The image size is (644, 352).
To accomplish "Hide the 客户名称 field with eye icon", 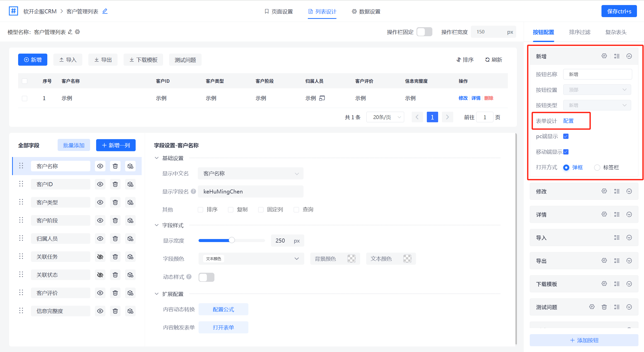I will click(x=100, y=166).
